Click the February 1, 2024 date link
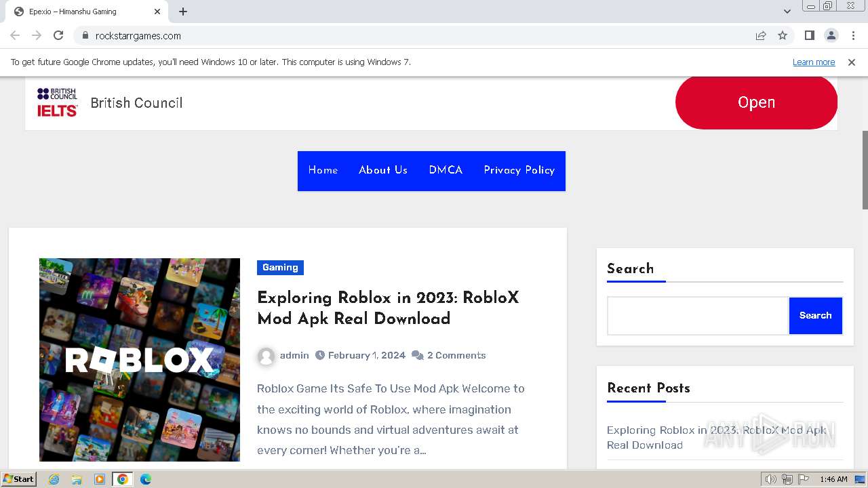The image size is (868, 488). pyautogui.click(x=366, y=355)
